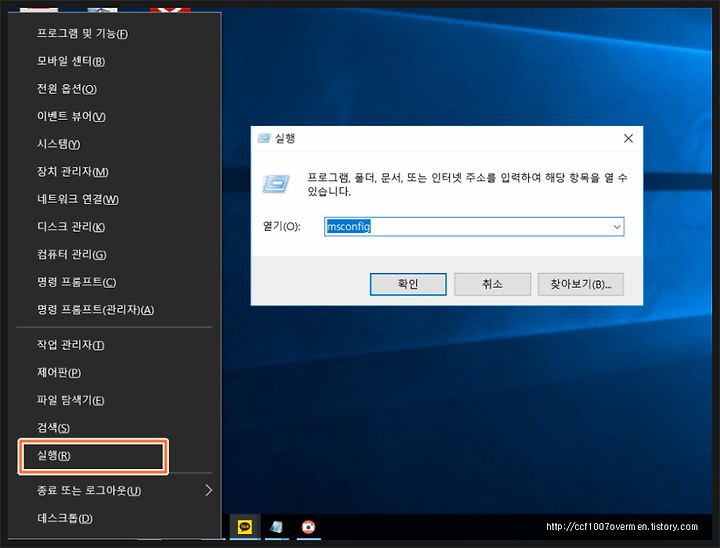Select 검색(S) menu entry
Viewport: 720px width, 548px height.
[53, 427]
